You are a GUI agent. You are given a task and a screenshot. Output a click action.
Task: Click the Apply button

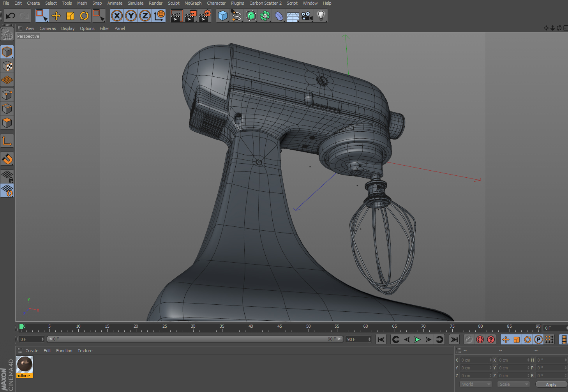tap(551, 384)
